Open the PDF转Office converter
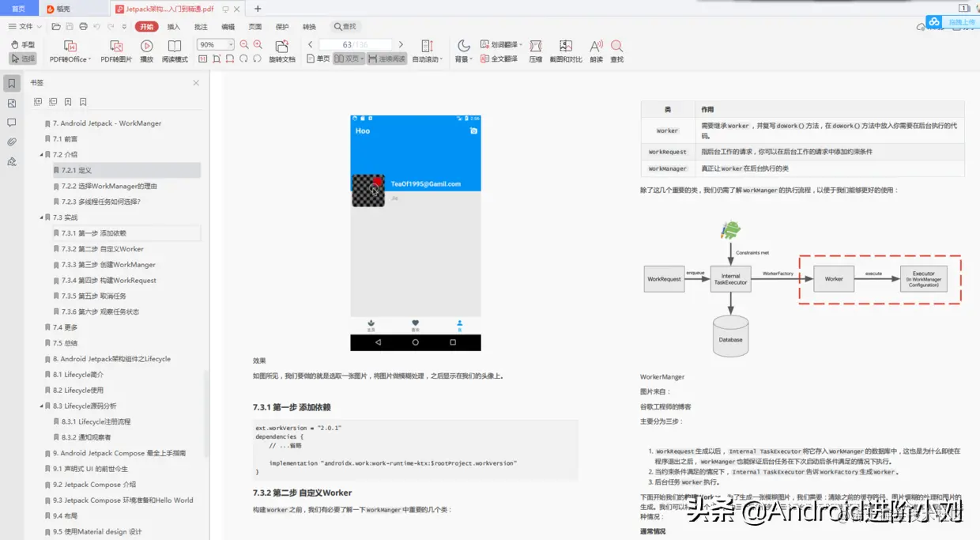980x540 pixels. (70, 51)
